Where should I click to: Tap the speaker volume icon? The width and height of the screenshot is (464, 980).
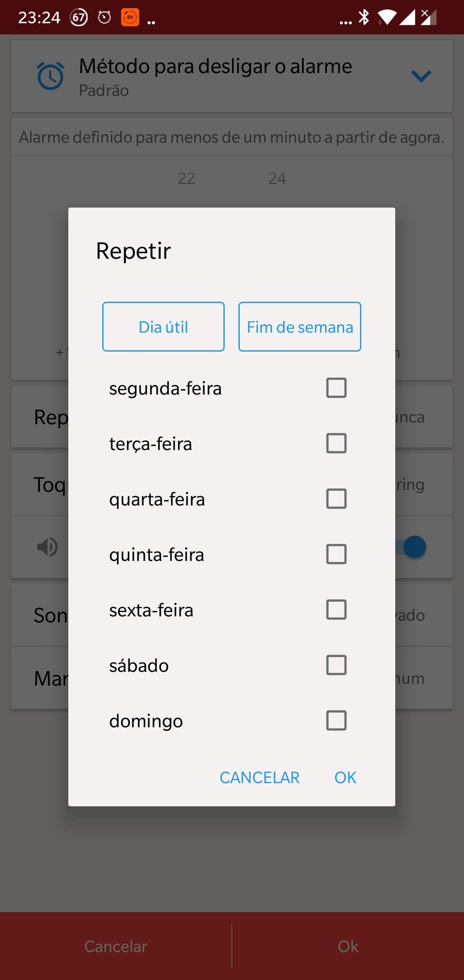pos(47,547)
